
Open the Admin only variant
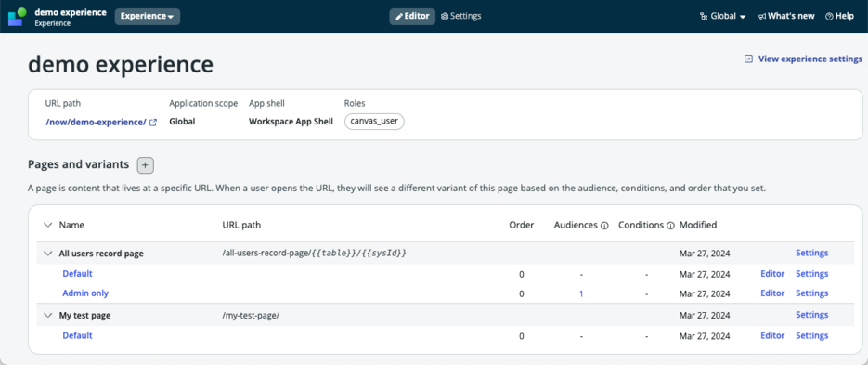pyautogui.click(x=85, y=293)
